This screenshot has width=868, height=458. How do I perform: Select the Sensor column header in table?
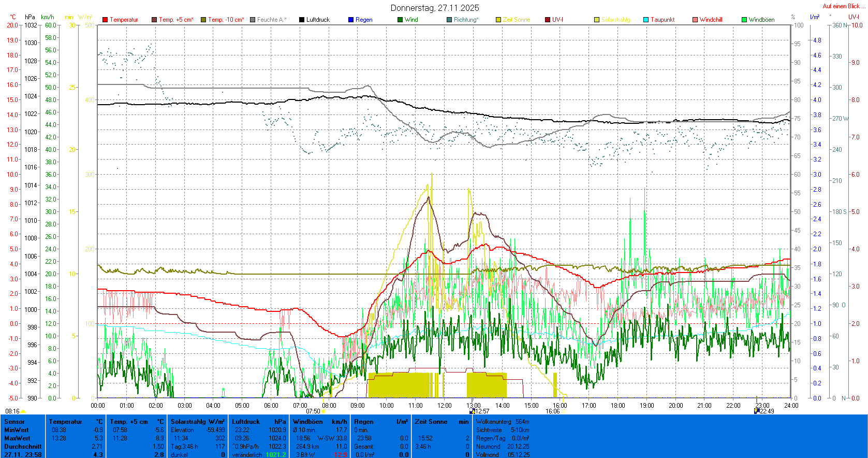[x=14, y=422]
